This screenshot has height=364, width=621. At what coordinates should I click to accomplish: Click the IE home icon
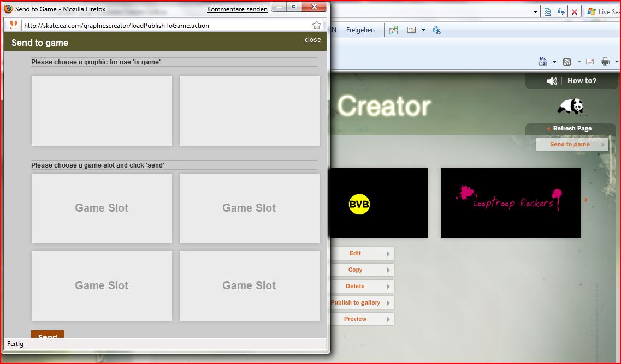click(543, 62)
